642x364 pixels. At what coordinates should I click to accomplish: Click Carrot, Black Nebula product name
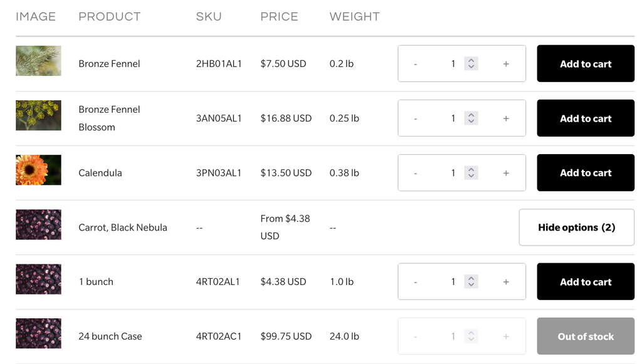tap(123, 227)
